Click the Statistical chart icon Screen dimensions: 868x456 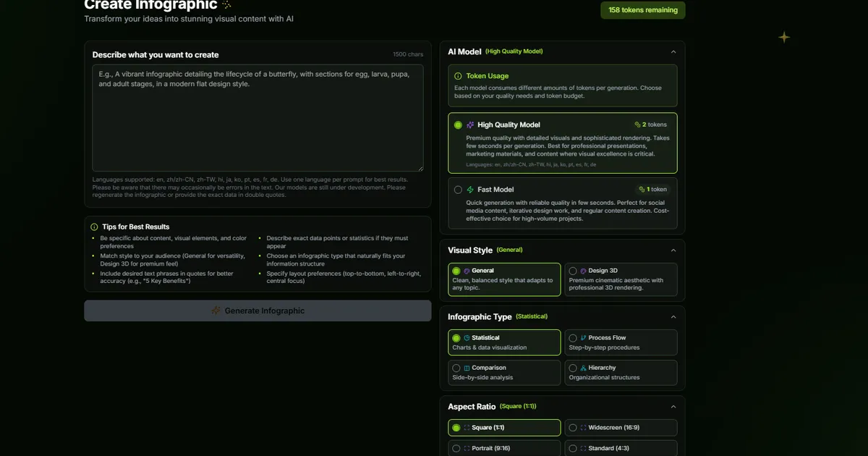click(x=467, y=338)
